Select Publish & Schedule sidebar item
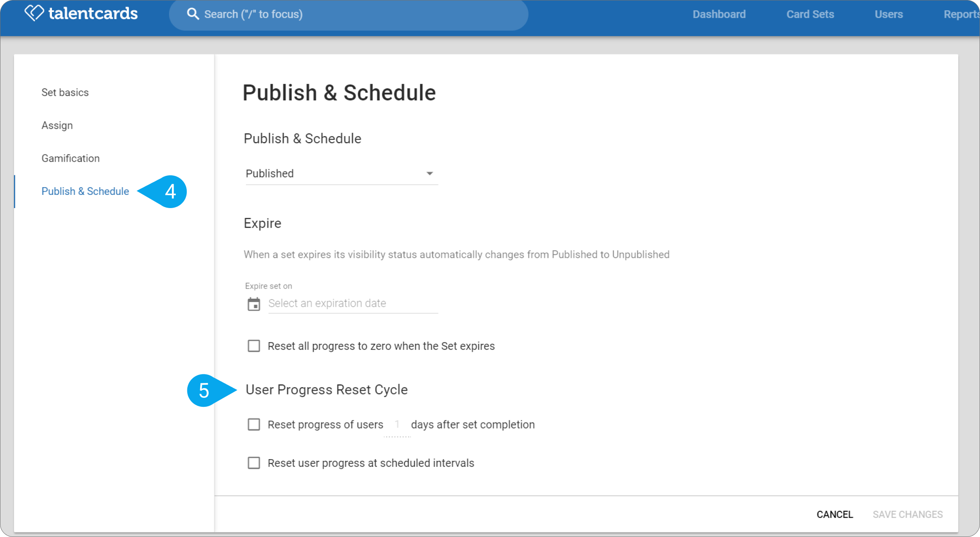Screen dimensions: 980x537 (x=85, y=191)
